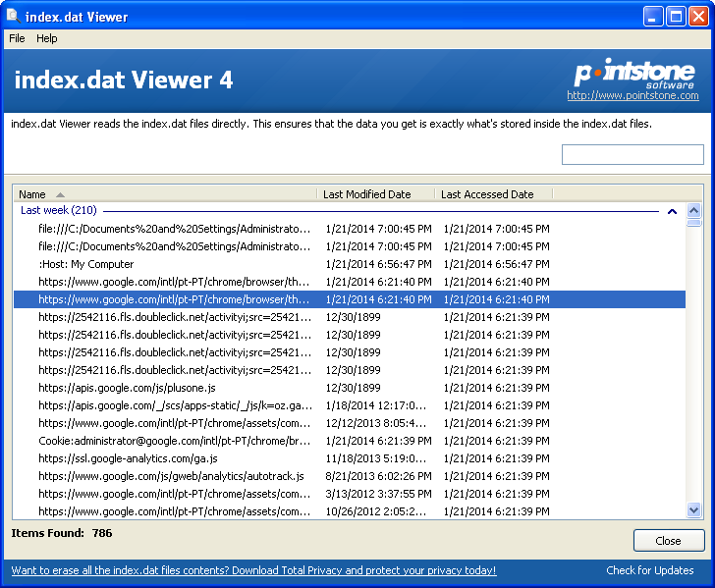This screenshot has width=715, height=588.
Task: Click the Name column sort arrow
Action: [x=60, y=195]
